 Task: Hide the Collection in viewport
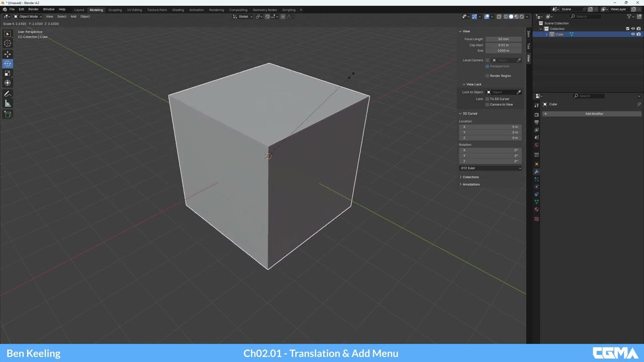coord(633,29)
